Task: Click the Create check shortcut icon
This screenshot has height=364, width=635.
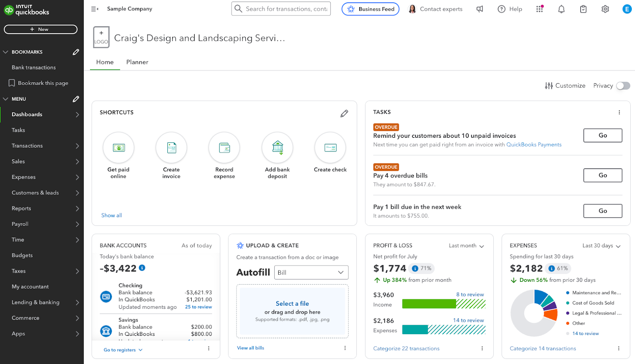Action: (330, 148)
